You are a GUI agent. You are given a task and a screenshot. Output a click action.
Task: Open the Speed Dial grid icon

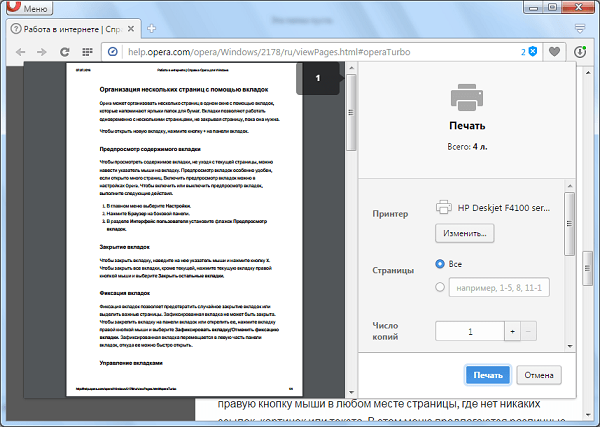(88, 52)
